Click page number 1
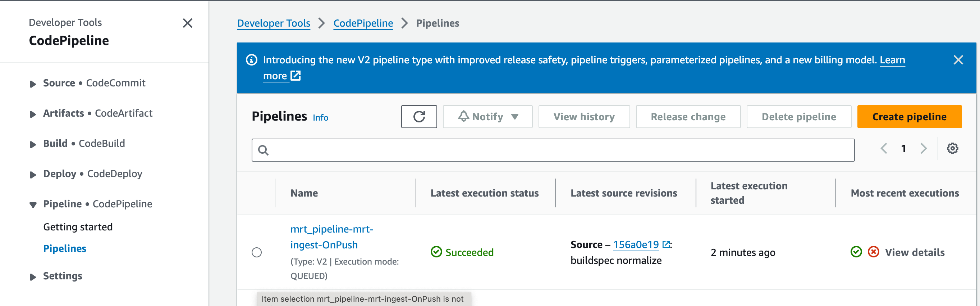The image size is (980, 306). tap(903, 148)
